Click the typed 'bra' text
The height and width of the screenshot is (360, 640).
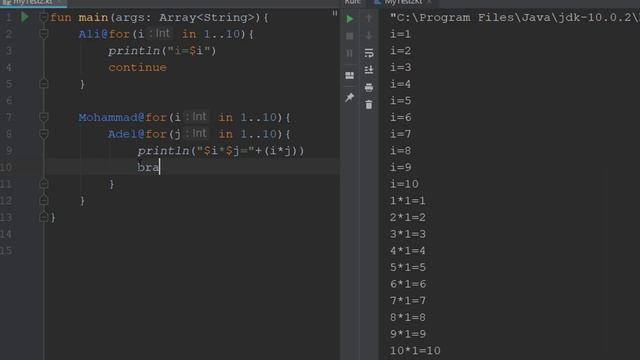[x=148, y=167]
